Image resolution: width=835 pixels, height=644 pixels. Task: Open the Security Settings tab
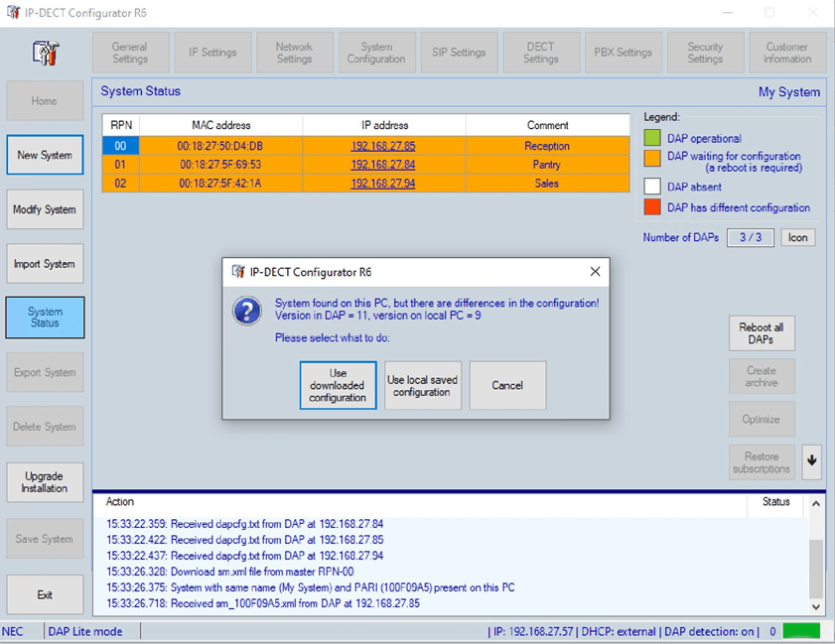pos(705,53)
